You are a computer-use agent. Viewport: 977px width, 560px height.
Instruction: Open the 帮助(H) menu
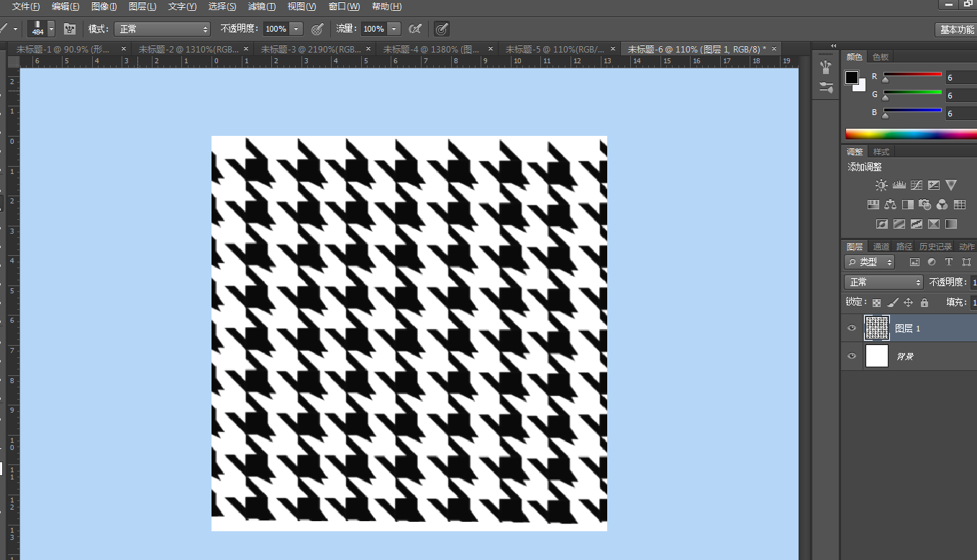[x=386, y=6]
